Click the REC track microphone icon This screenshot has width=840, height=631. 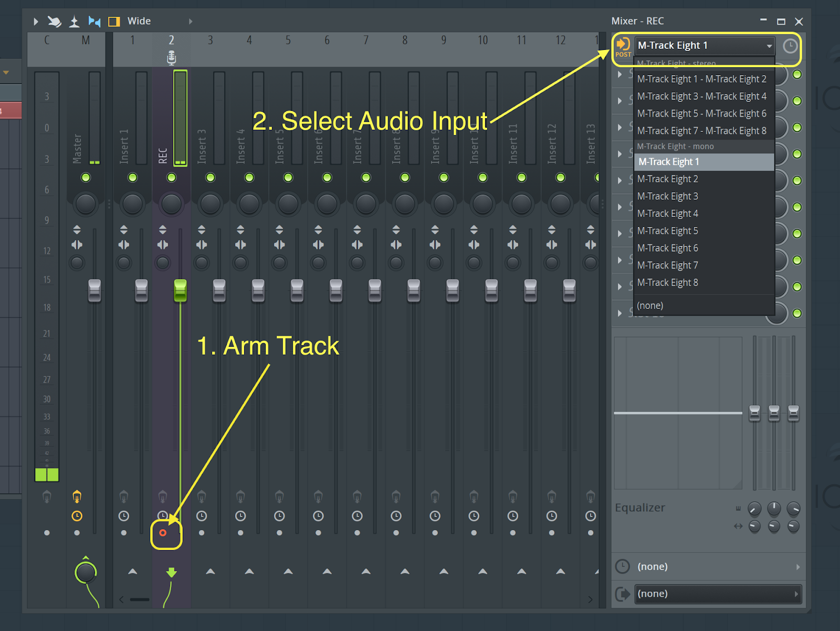coord(171,58)
